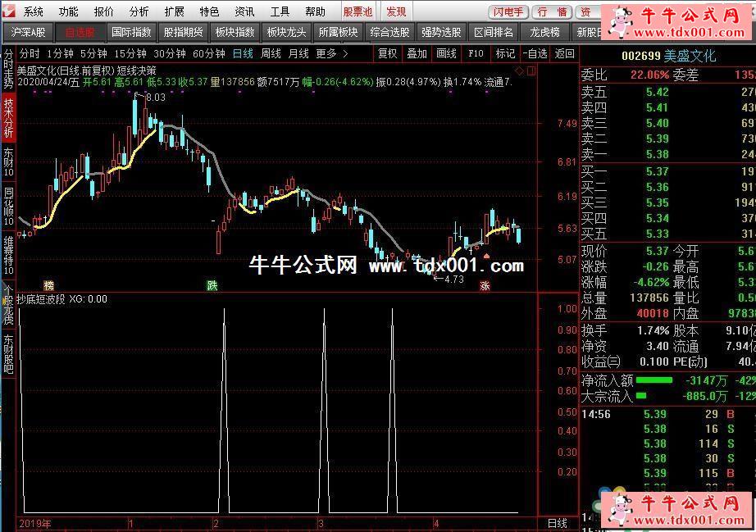Toggle 叠加 overlay mode
The height and width of the screenshot is (532, 756).
click(x=417, y=53)
